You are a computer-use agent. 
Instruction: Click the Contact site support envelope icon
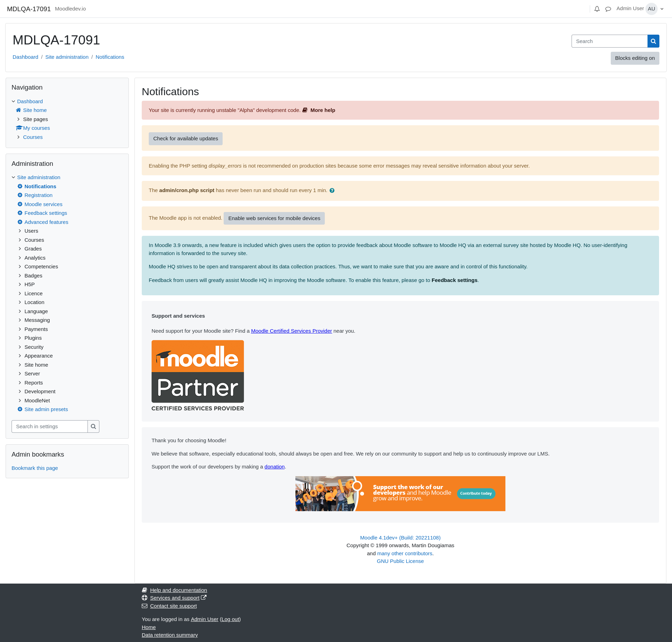point(145,606)
